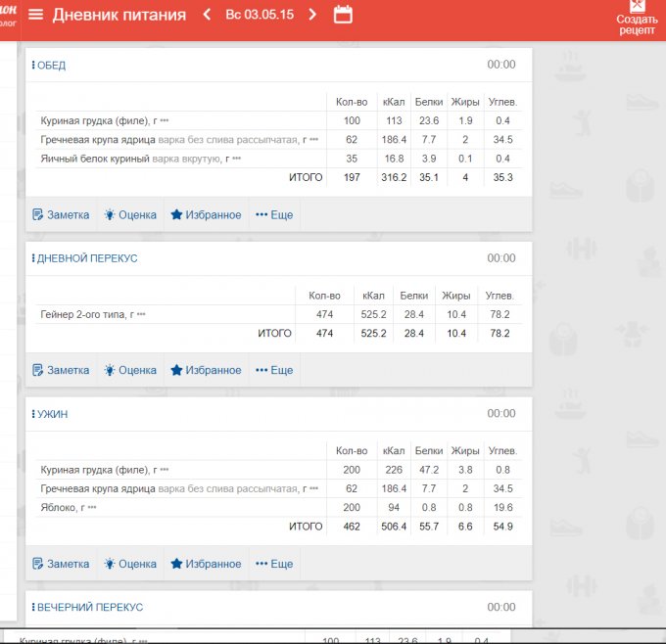Set time 00:00 of ОБЕД
666x644 pixels.
pos(500,65)
